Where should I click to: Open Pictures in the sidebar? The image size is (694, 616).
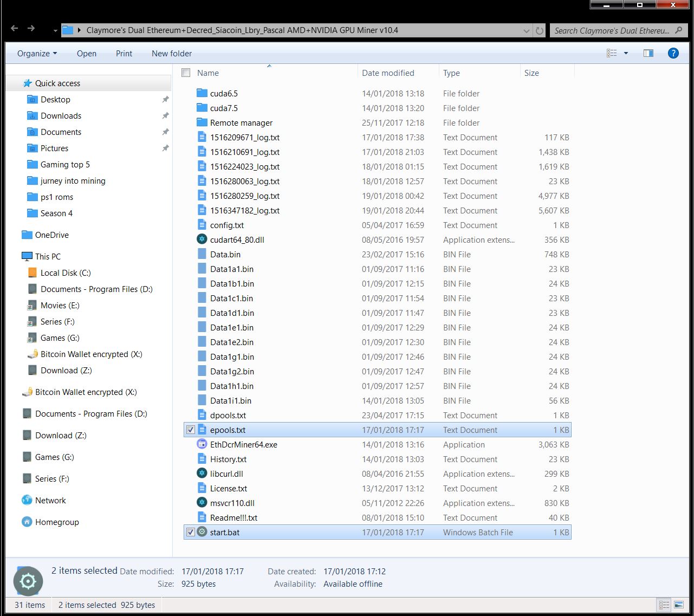pos(54,148)
